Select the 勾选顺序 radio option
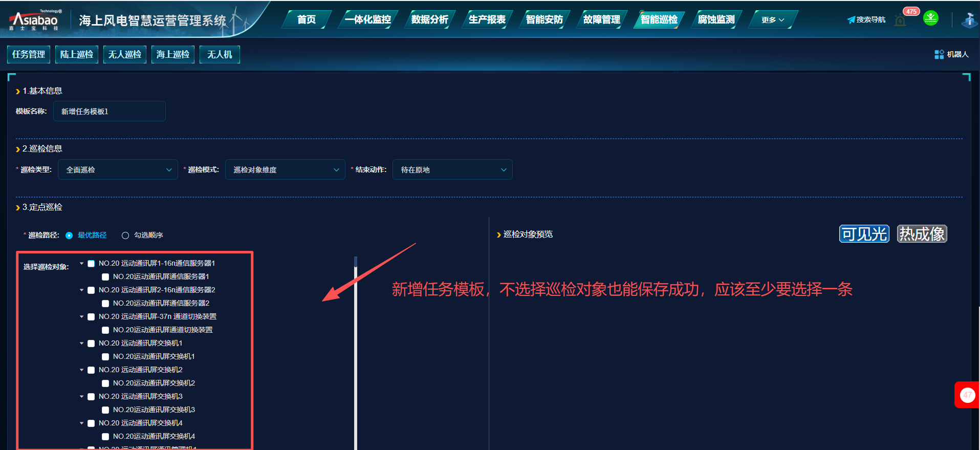980x450 pixels. [x=125, y=235]
